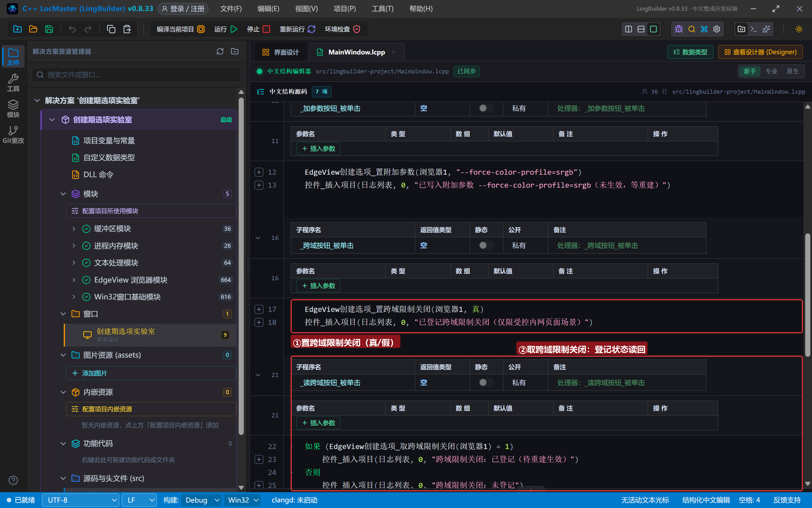The width and height of the screenshot is (812, 508).
Task: Toggle static switch for _读跨域按钮_被单击
Action: pos(486,383)
